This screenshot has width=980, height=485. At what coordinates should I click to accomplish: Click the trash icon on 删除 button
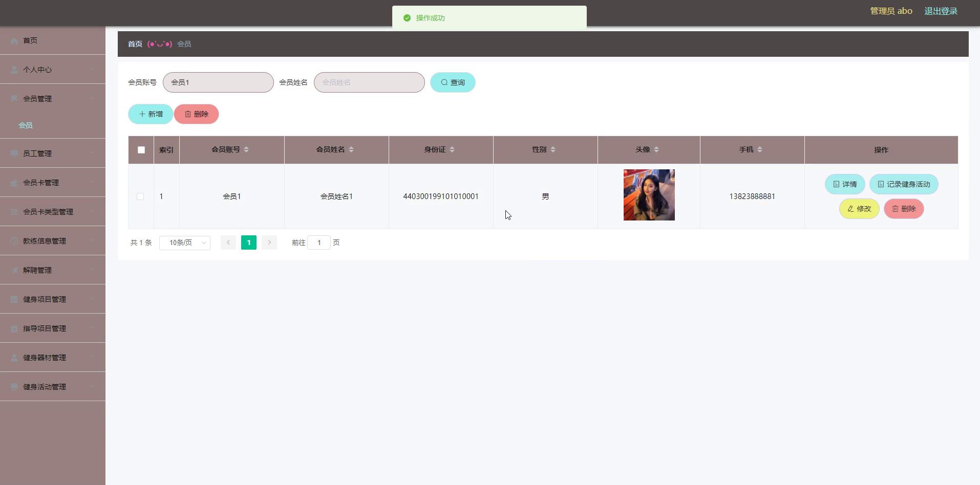[x=188, y=114]
